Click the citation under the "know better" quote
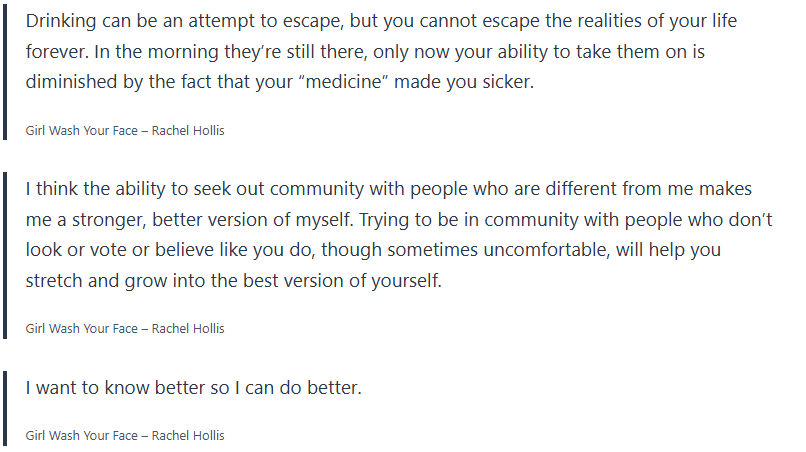 (125, 435)
